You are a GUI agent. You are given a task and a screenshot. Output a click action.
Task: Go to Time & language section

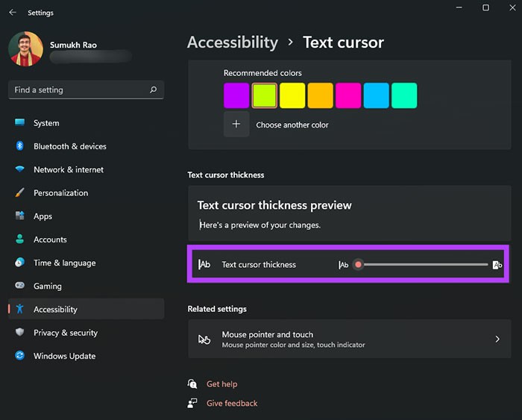point(64,263)
